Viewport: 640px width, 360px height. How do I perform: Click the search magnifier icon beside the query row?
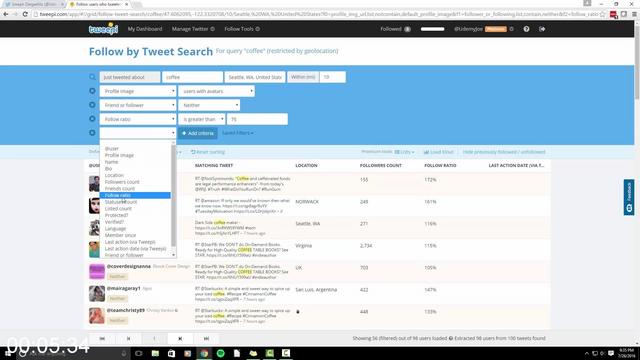pos(92,77)
